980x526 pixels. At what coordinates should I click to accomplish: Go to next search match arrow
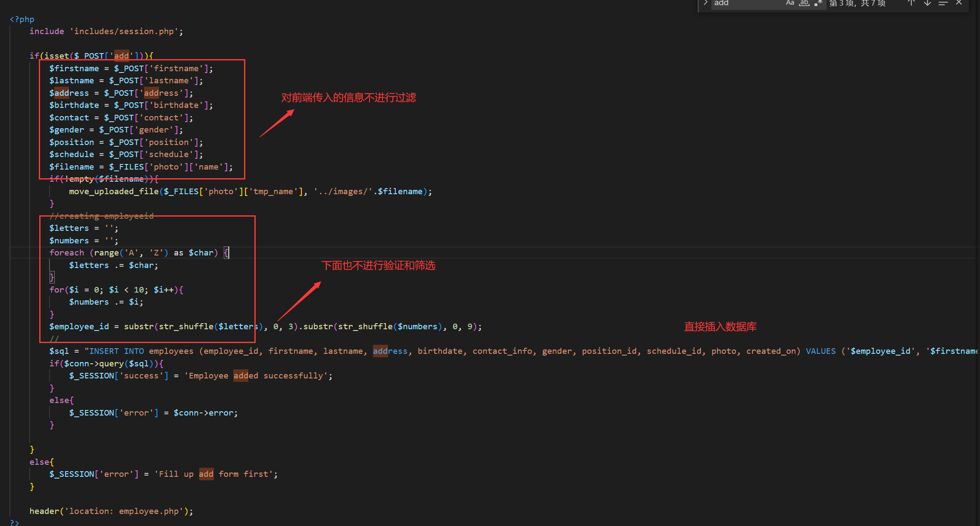[x=927, y=3]
